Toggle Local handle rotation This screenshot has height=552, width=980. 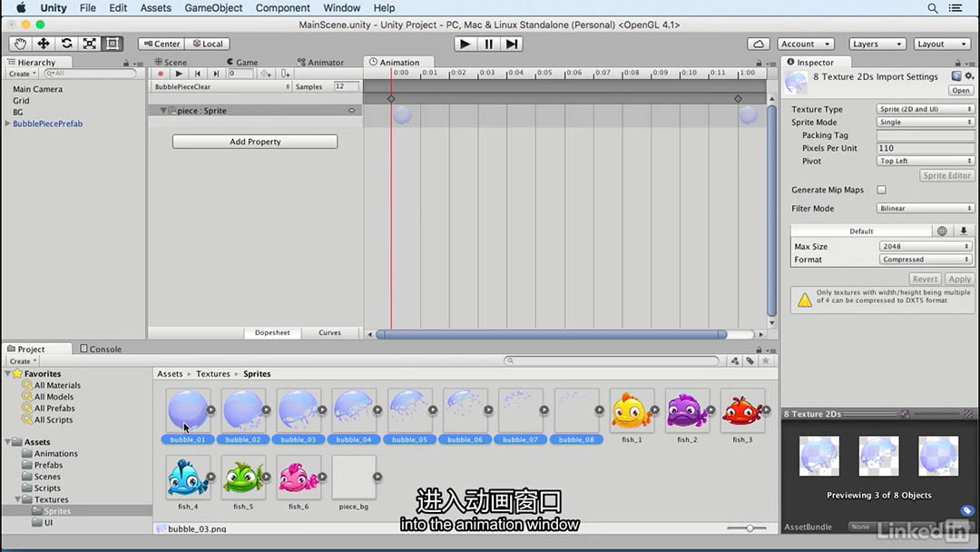[x=208, y=44]
